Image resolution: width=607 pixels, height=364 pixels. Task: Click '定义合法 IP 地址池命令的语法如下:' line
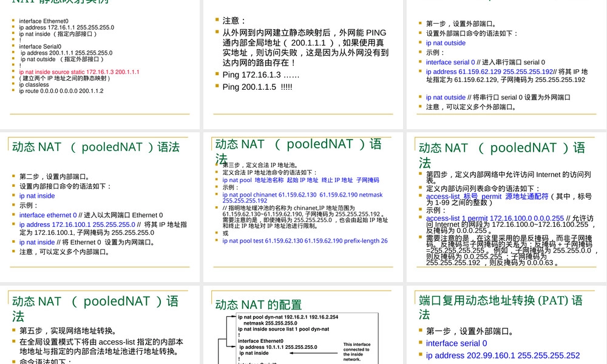[x=270, y=172]
